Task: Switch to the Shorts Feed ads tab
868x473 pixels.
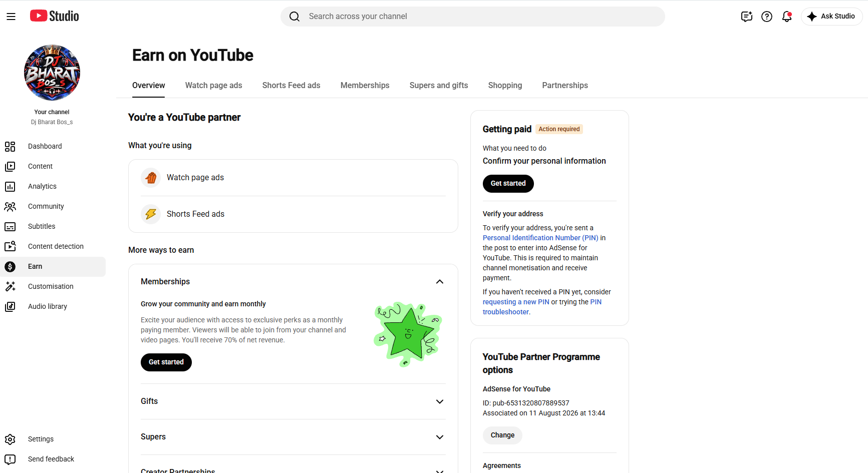Action: 292,86
